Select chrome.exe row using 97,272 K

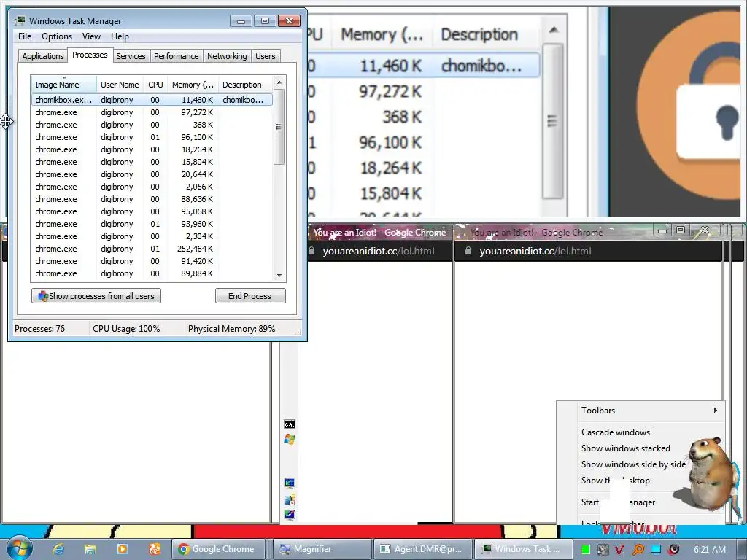[152, 112]
